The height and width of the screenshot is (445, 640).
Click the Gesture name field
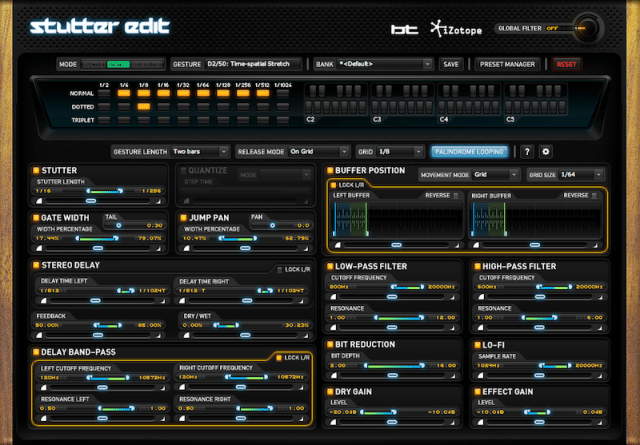tap(253, 64)
